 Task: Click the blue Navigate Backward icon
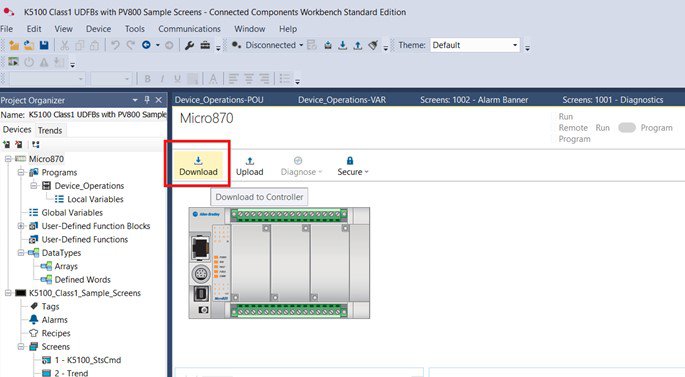coord(146,45)
